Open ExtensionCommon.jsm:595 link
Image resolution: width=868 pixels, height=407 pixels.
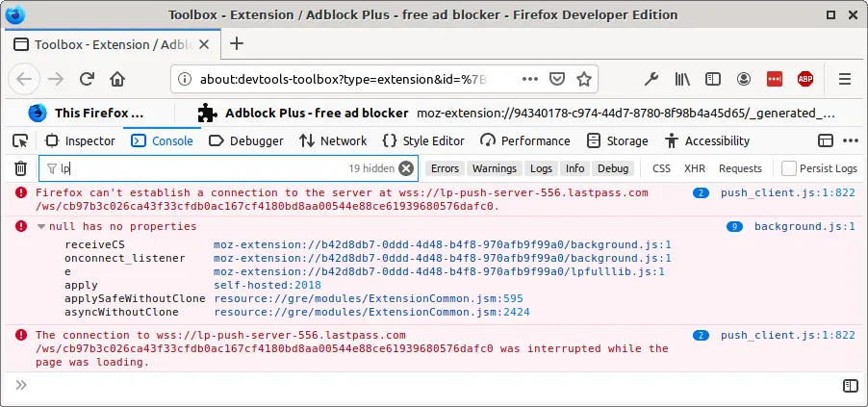pyautogui.click(x=369, y=298)
